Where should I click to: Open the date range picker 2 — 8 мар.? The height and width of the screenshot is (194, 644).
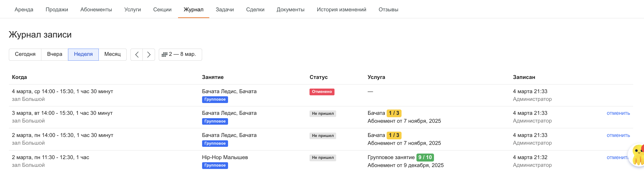(x=180, y=55)
